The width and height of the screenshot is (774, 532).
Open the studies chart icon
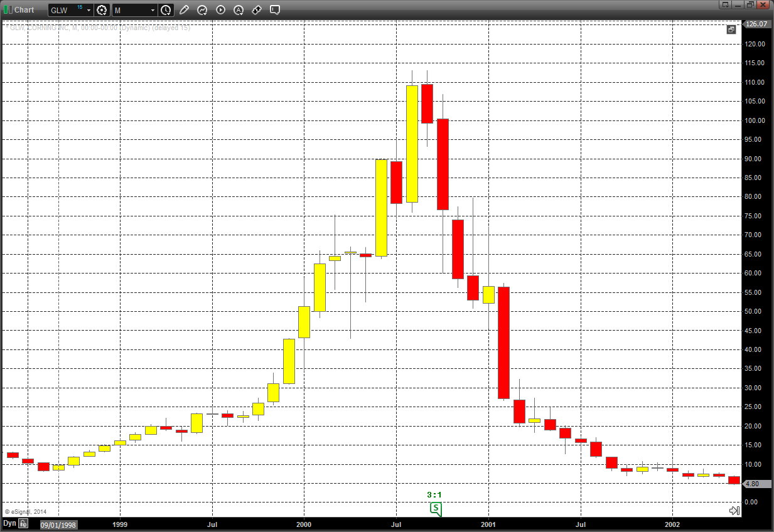coord(202,10)
